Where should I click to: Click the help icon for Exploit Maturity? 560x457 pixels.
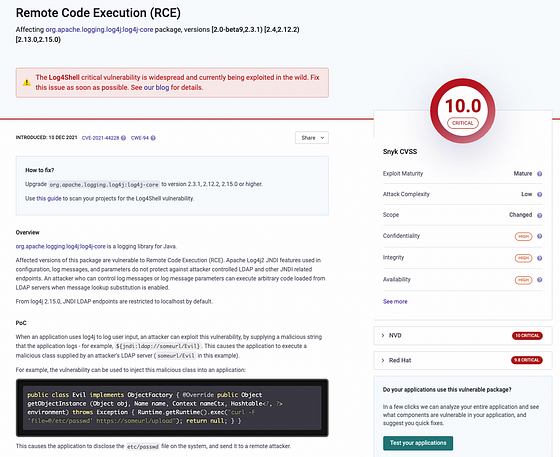540,174
